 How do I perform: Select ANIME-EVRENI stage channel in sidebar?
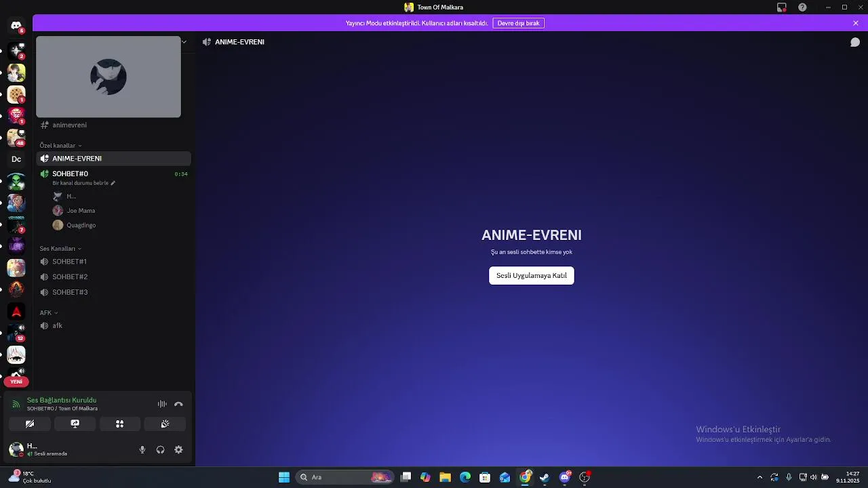click(113, 159)
